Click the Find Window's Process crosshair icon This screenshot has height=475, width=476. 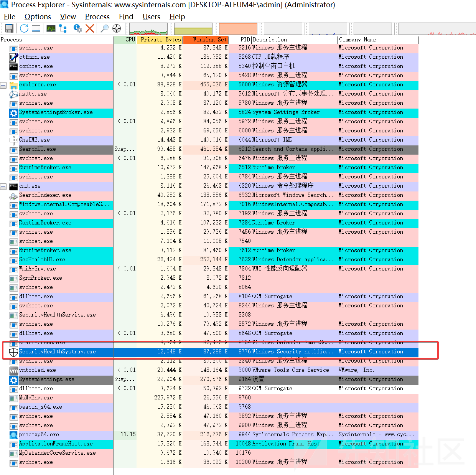tap(117, 28)
